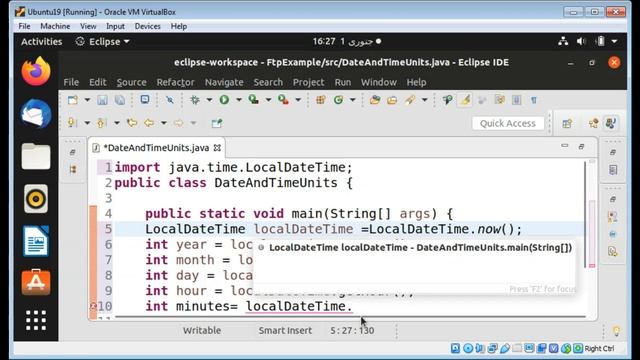
Task: Open VirtualBox Devices menu
Action: pos(147,26)
